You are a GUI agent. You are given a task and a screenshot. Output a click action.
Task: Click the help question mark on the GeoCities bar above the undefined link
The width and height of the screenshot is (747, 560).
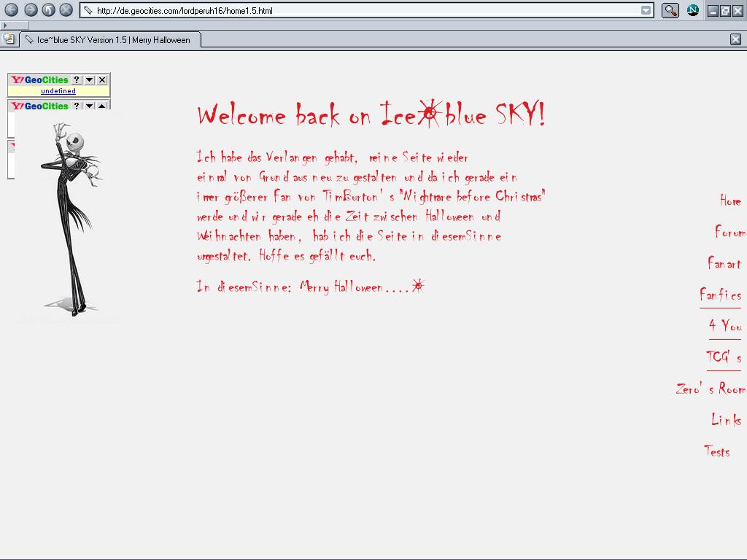click(77, 79)
